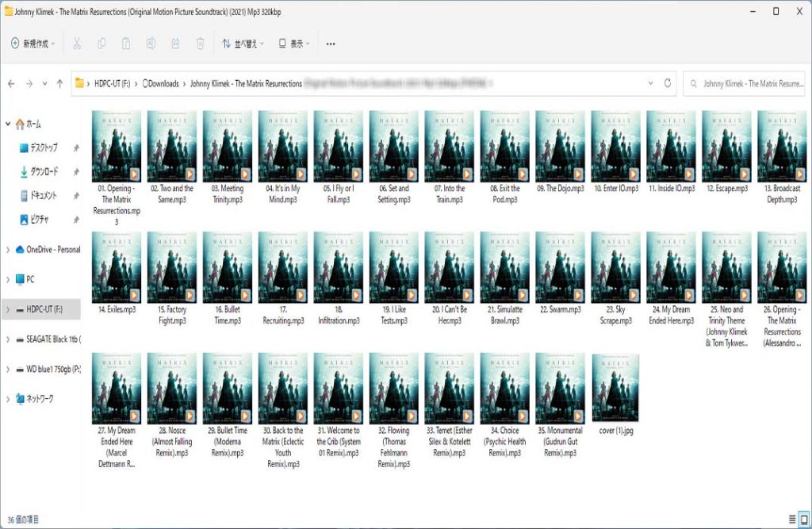Refresh the current folder view

pos(668,83)
